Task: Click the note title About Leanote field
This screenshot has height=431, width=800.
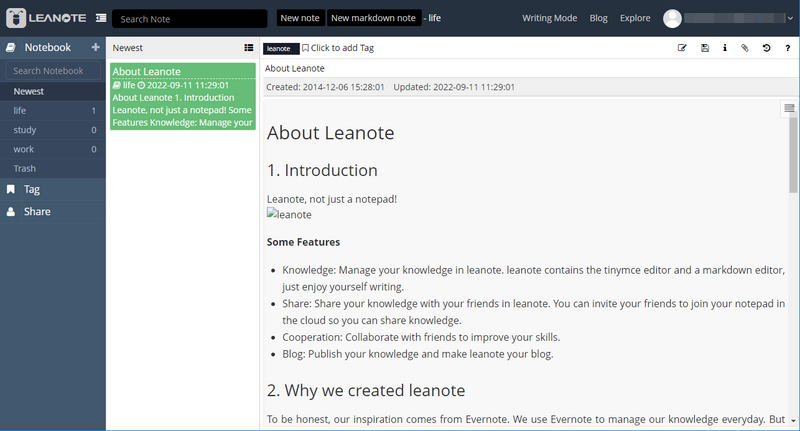Action: coord(530,68)
